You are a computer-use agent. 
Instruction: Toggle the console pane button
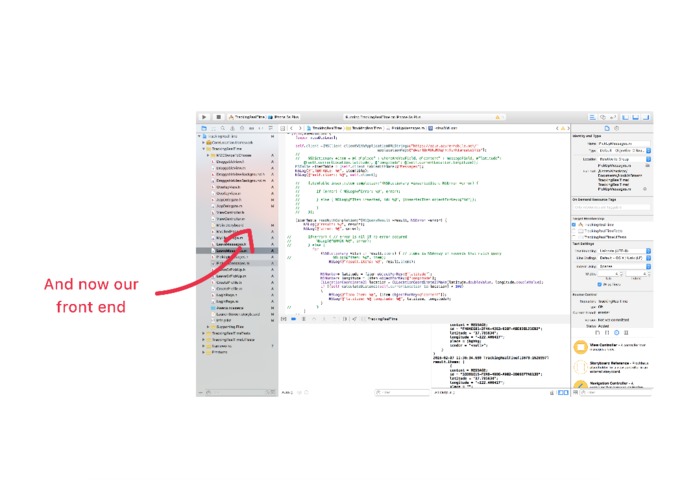click(x=566, y=393)
